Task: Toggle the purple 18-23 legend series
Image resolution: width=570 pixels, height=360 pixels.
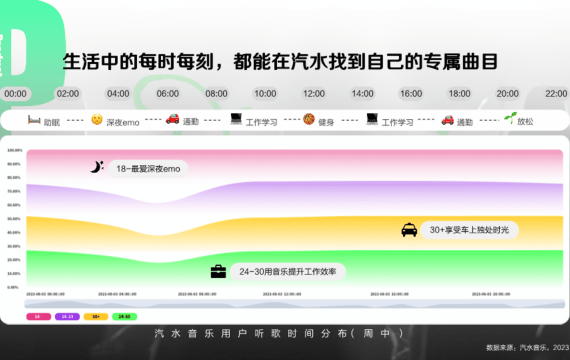Action: coord(67,317)
